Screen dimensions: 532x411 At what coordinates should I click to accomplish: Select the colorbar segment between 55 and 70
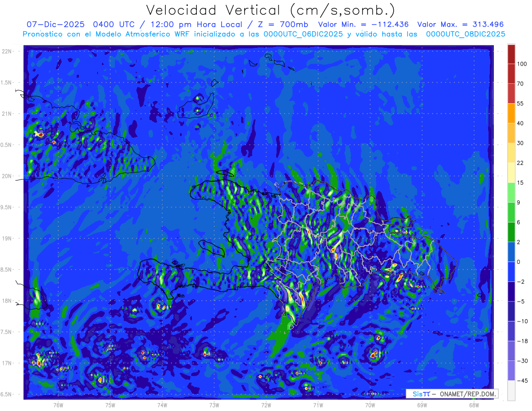pyautogui.click(x=511, y=93)
